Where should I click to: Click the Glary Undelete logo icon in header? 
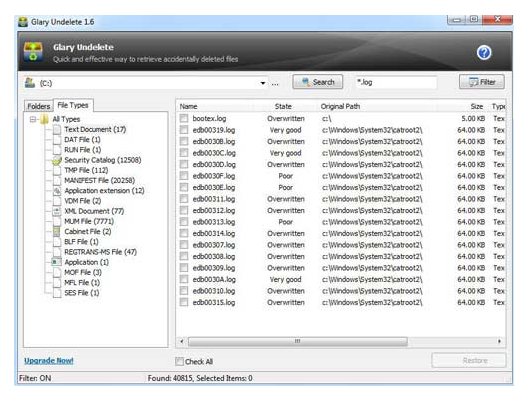pyautogui.click(x=33, y=52)
